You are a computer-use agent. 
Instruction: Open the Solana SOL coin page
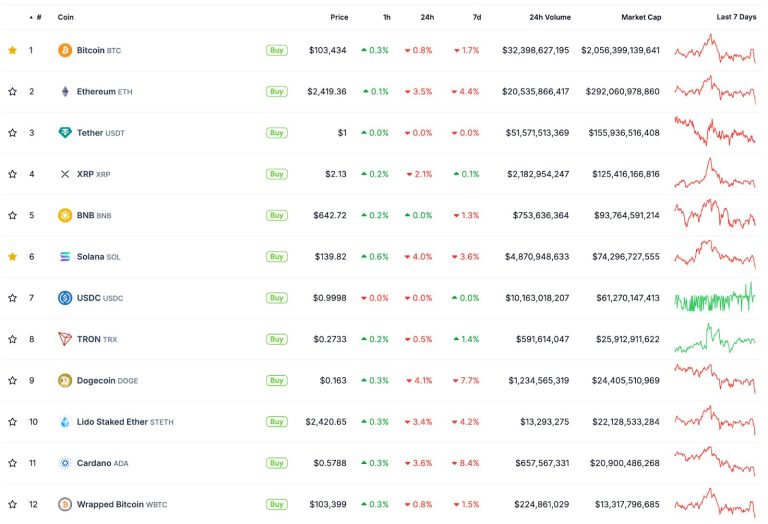pyautogui.click(x=98, y=257)
